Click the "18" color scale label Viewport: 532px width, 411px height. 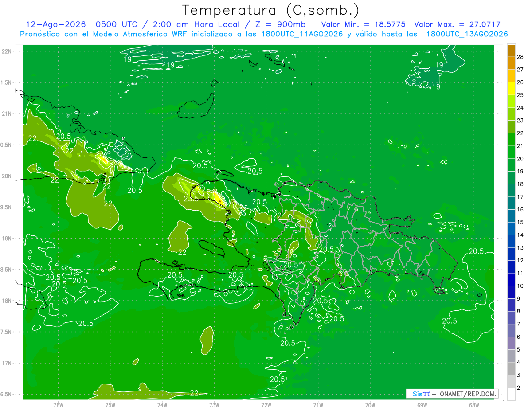pos(520,184)
